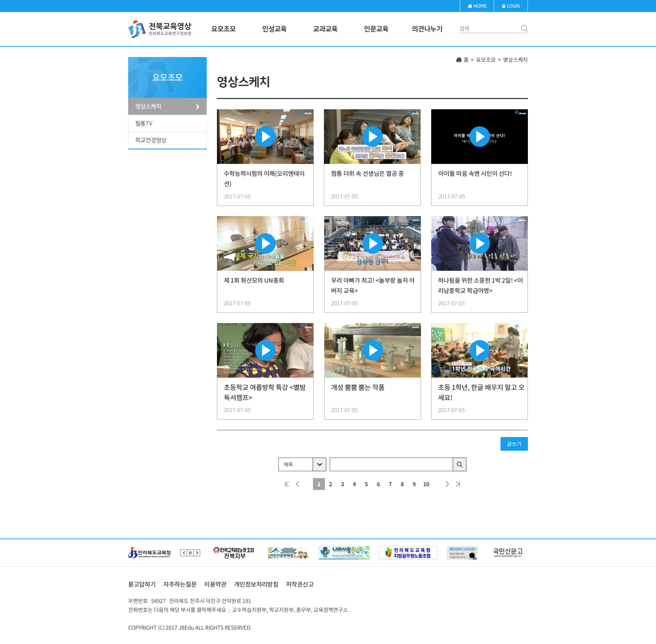Open title 찜통 더위 속 선생님은 열공 중
This screenshot has height=644, width=656.
tap(367, 173)
